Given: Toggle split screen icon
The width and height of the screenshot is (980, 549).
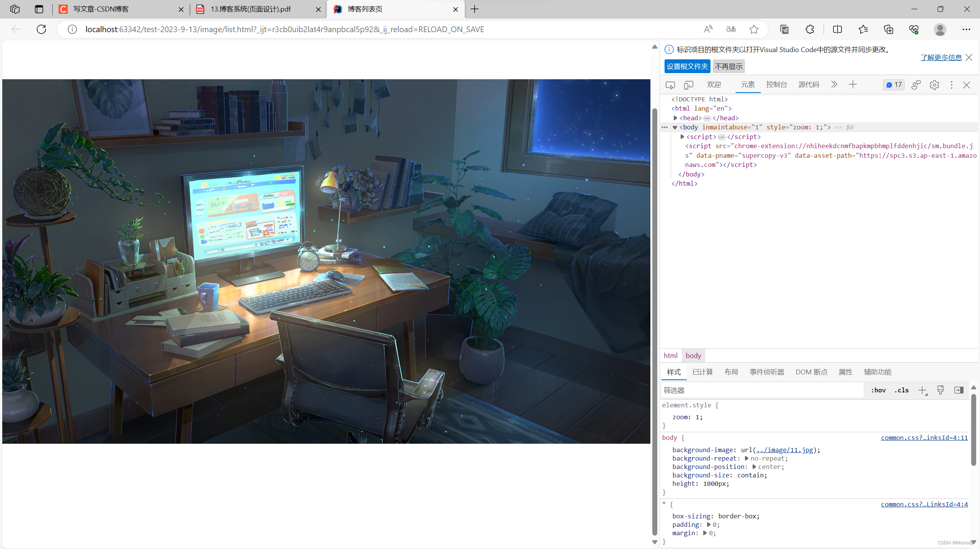Looking at the screenshot, I should [837, 29].
